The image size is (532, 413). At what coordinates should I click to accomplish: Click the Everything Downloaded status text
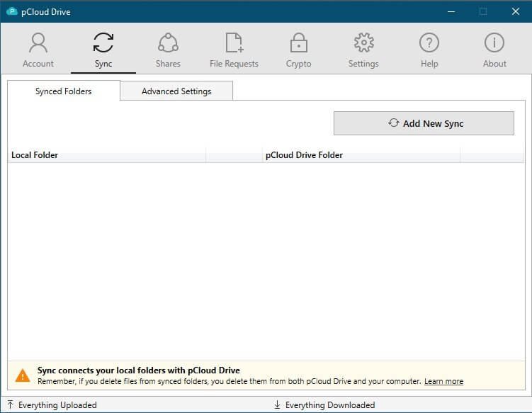click(x=330, y=405)
